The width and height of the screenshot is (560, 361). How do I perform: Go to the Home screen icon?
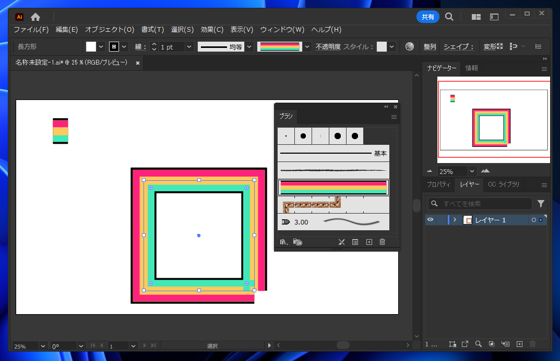pos(35,17)
